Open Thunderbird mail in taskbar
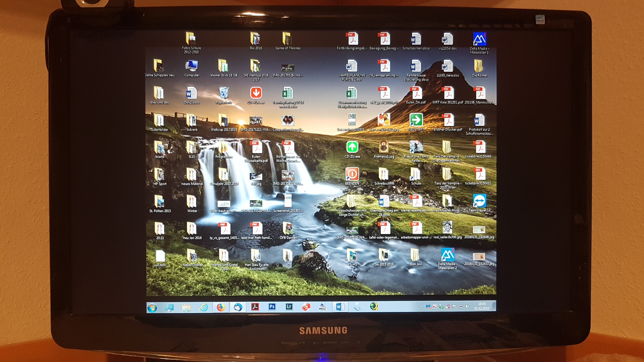Image resolution: width=644 pixels, height=362 pixels. tap(238, 307)
